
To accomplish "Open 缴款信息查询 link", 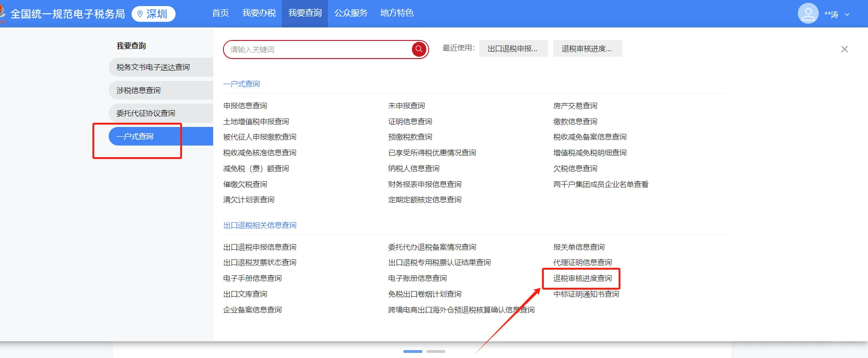I will pos(575,121).
